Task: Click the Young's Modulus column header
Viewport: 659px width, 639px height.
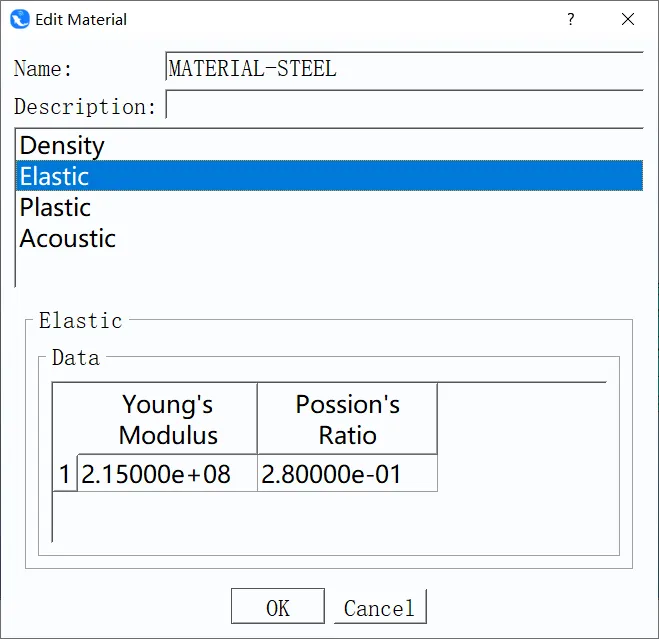Action: tap(167, 419)
